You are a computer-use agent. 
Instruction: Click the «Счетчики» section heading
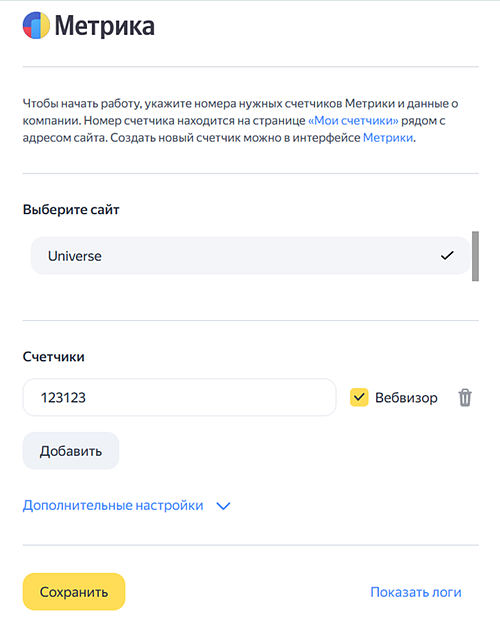coord(53,357)
